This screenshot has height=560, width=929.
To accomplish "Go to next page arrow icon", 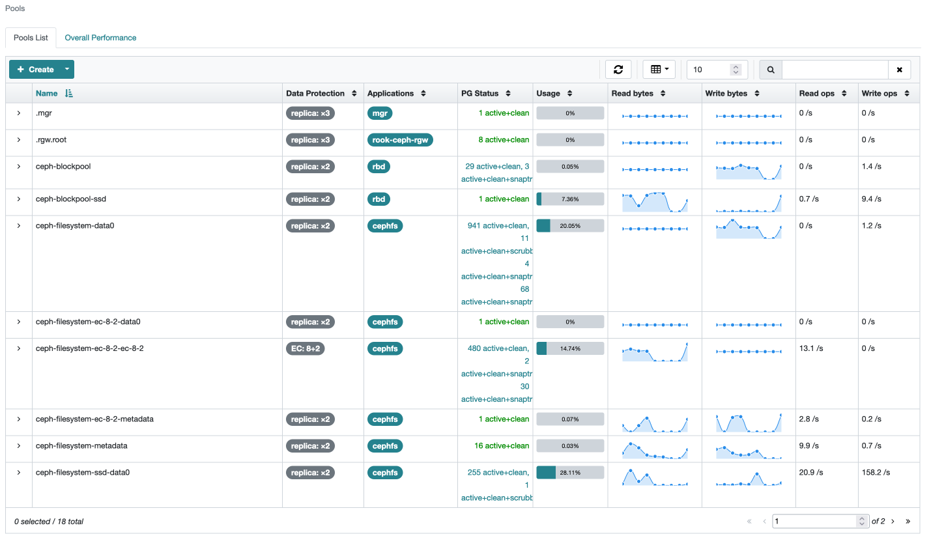I will coord(893,522).
